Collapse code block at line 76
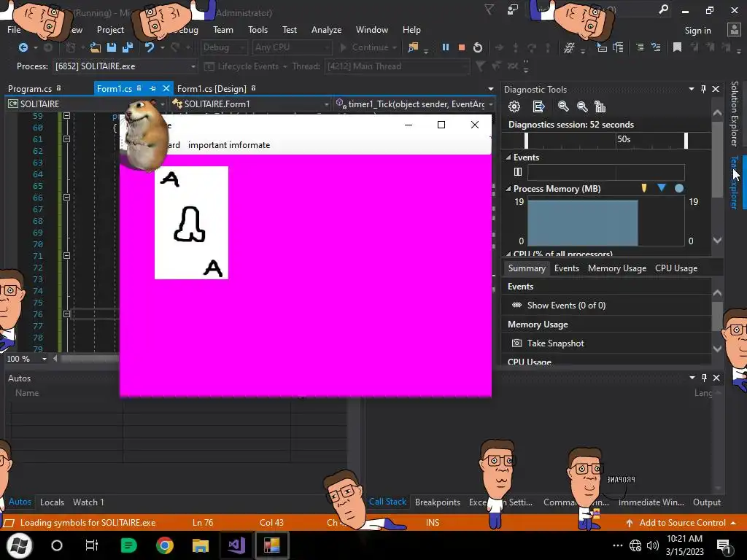The height and width of the screenshot is (560, 747). pos(66,314)
